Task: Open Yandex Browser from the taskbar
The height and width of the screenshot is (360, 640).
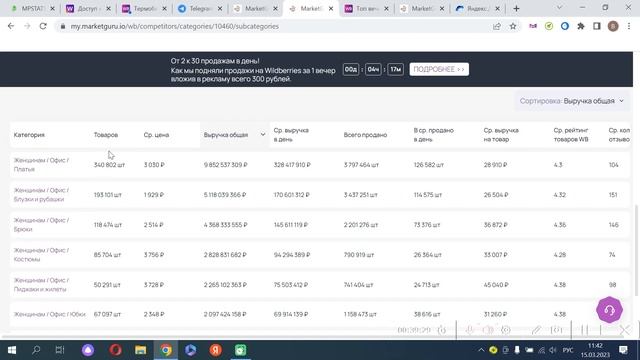Action: click(216, 350)
